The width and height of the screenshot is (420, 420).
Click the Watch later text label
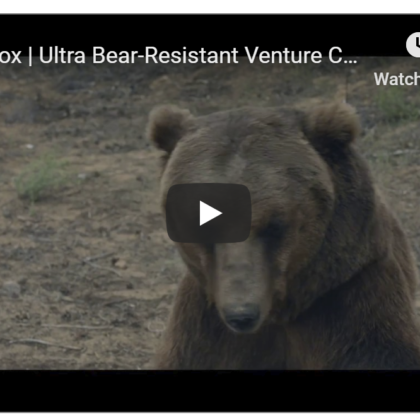point(397,79)
